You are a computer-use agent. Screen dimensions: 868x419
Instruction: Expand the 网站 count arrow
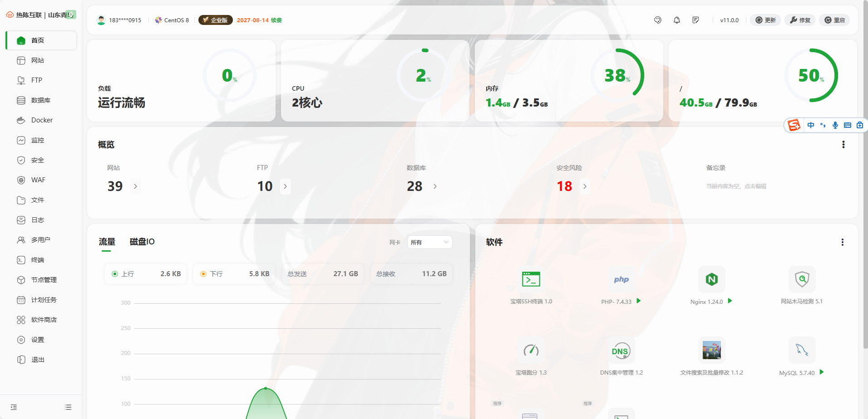click(x=135, y=186)
